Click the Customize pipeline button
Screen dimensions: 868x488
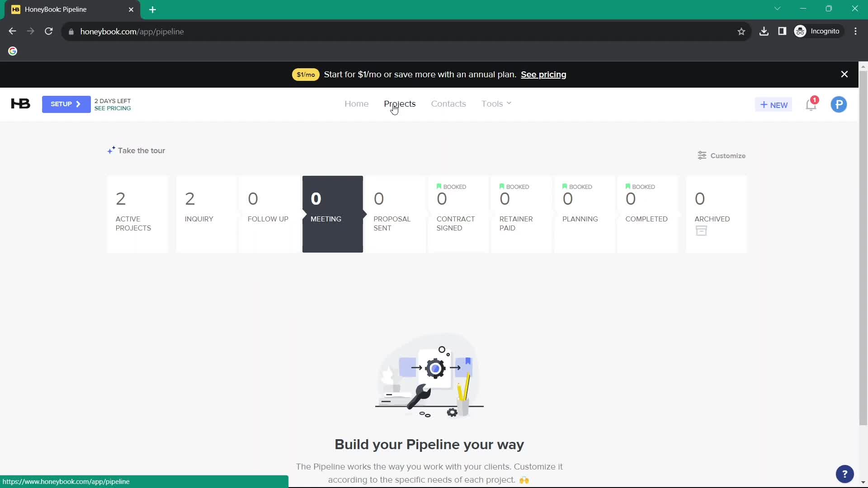[722, 155]
